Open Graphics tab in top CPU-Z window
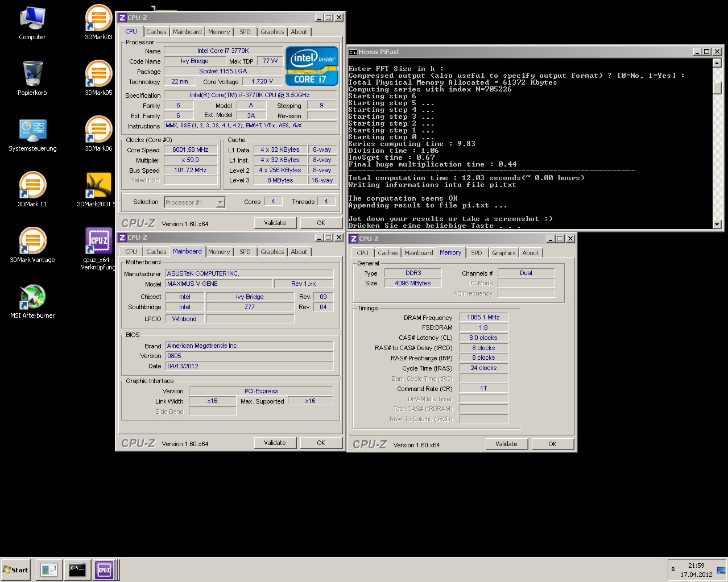The image size is (728, 582). [x=272, y=32]
